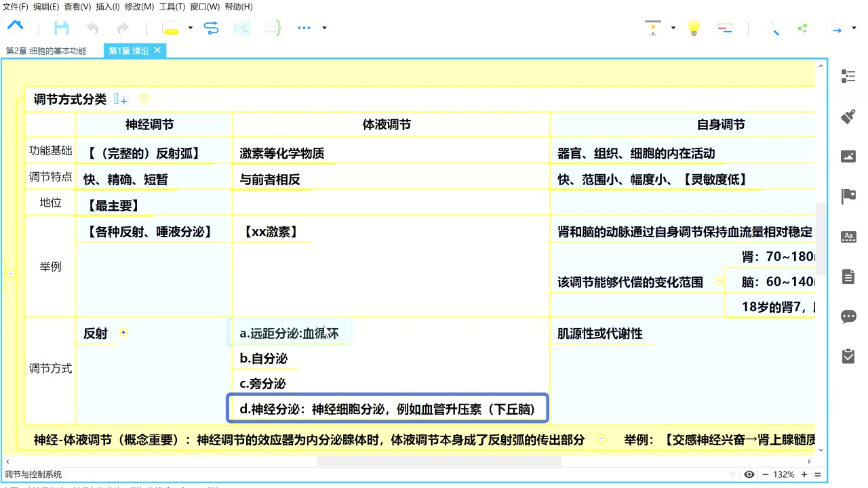This screenshot has width=868, height=488.
Task: Open the topic insert dropdown arrow
Action: pyautogui.click(x=190, y=28)
